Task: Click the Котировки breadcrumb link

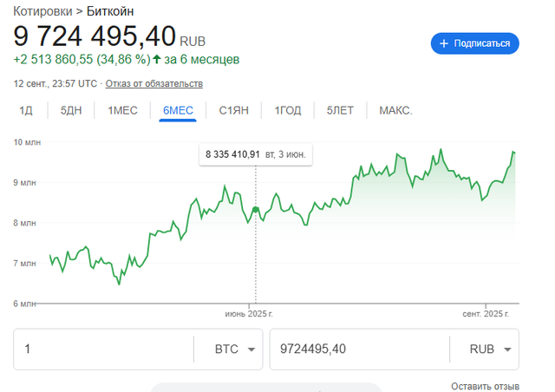Action: pos(42,11)
